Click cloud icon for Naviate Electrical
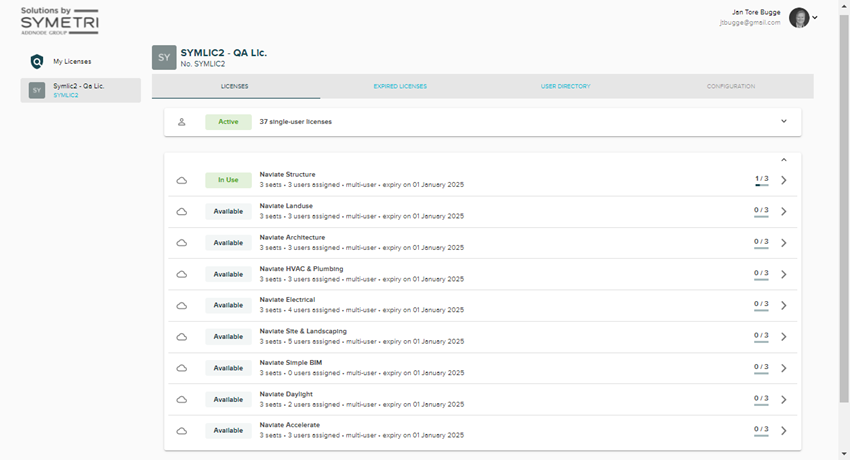 pyautogui.click(x=182, y=306)
